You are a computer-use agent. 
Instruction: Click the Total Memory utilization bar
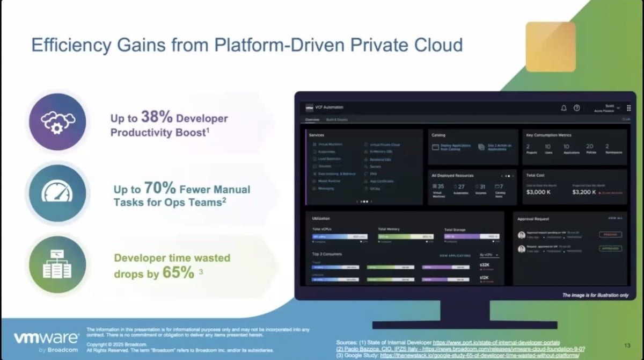[x=405, y=236]
